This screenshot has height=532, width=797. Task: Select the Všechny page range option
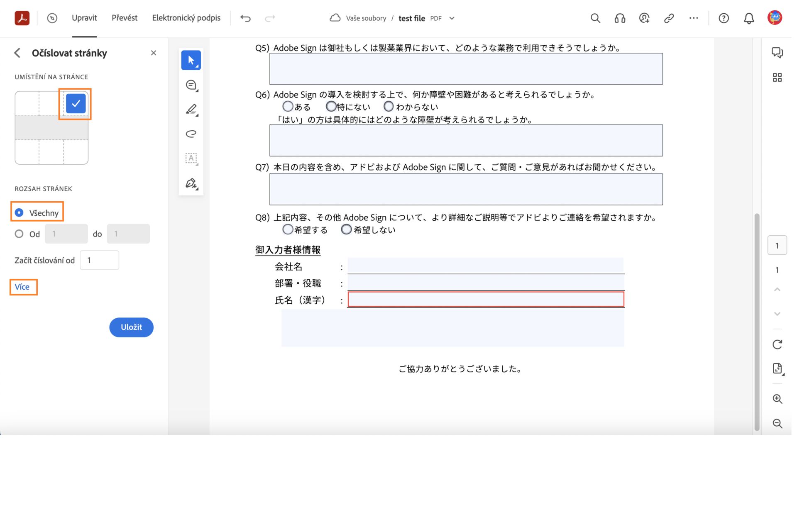(19, 213)
